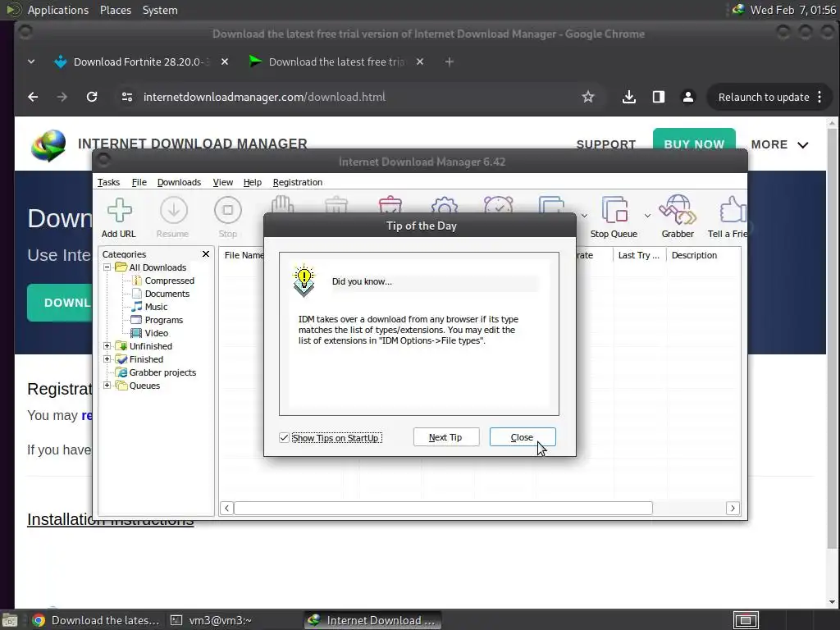Screen dimensions: 840x630
Task: Collapse the All Downloads tree node
Action: [x=107, y=267]
